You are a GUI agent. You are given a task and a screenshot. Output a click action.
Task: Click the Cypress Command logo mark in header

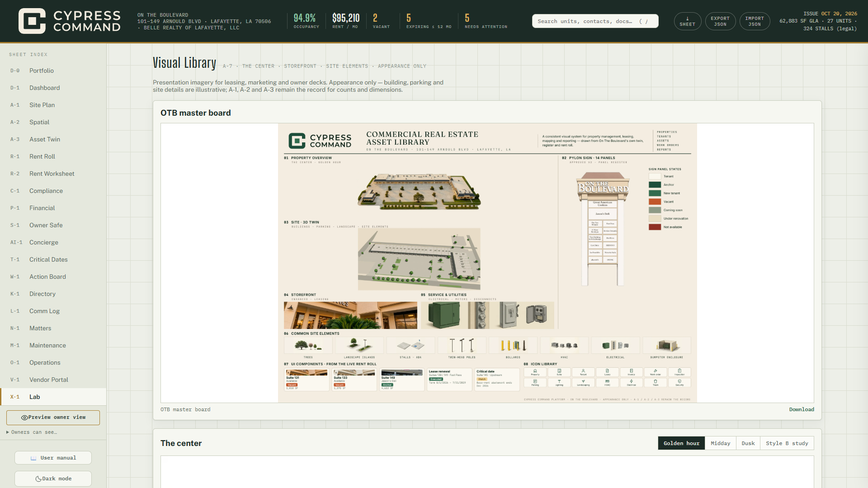tap(32, 21)
